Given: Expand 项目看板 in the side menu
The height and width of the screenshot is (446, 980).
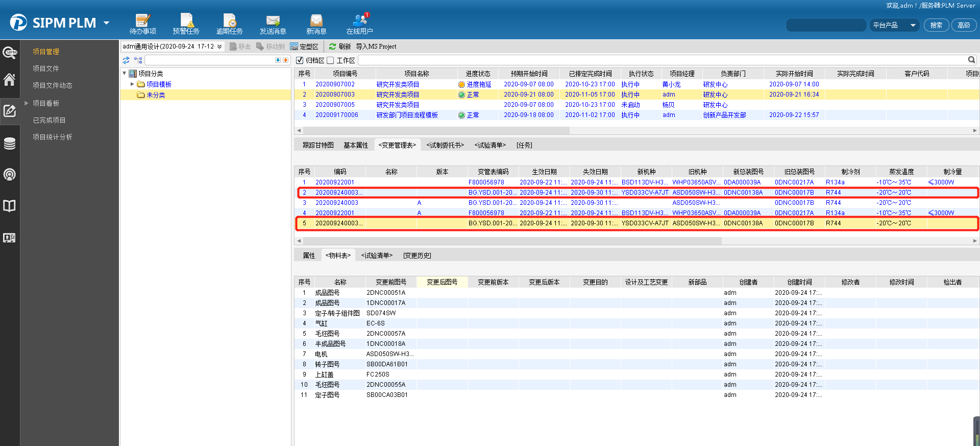Looking at the screenshot, I should click(x=27, y=103).
